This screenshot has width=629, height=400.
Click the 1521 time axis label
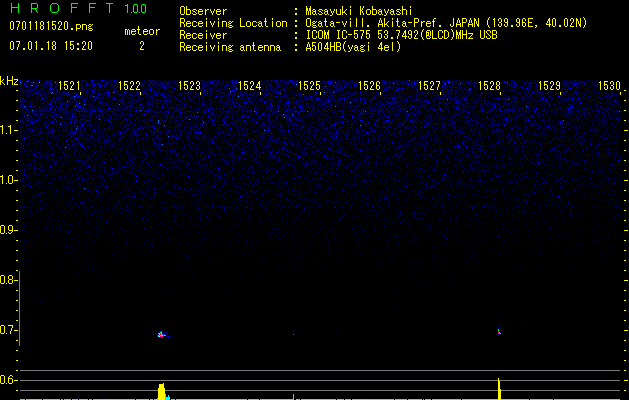[x=69, y=86]
